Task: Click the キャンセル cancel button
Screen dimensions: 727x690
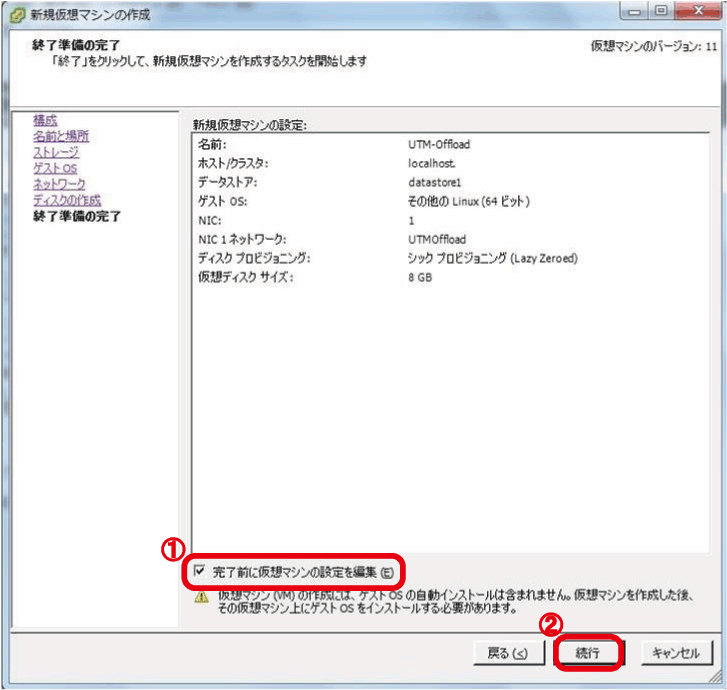Action: [676, 652]
